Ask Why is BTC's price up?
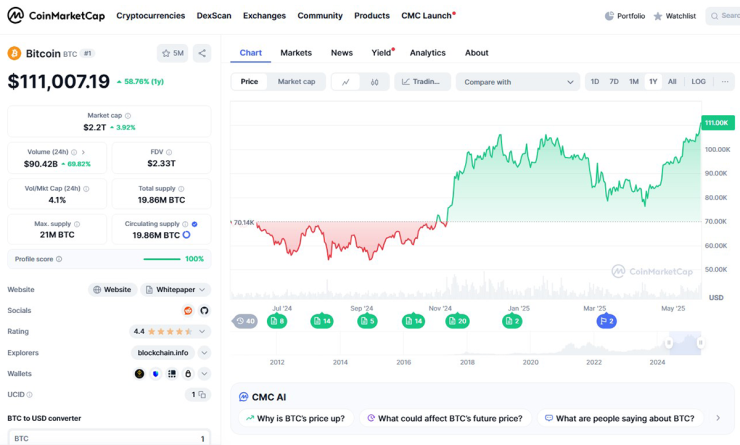This screenshot has width=740, height=445. point(296,419)
